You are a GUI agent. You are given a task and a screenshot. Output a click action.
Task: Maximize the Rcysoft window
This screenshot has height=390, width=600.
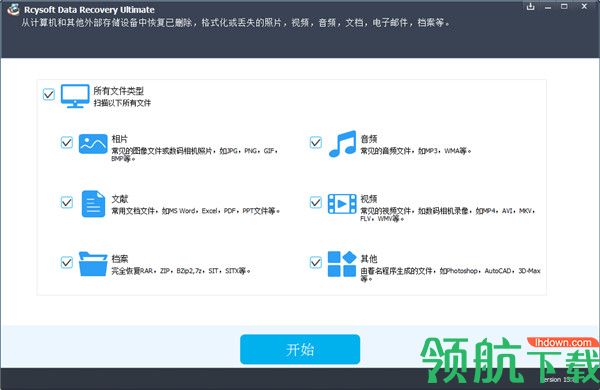click(x=564, y=7)
